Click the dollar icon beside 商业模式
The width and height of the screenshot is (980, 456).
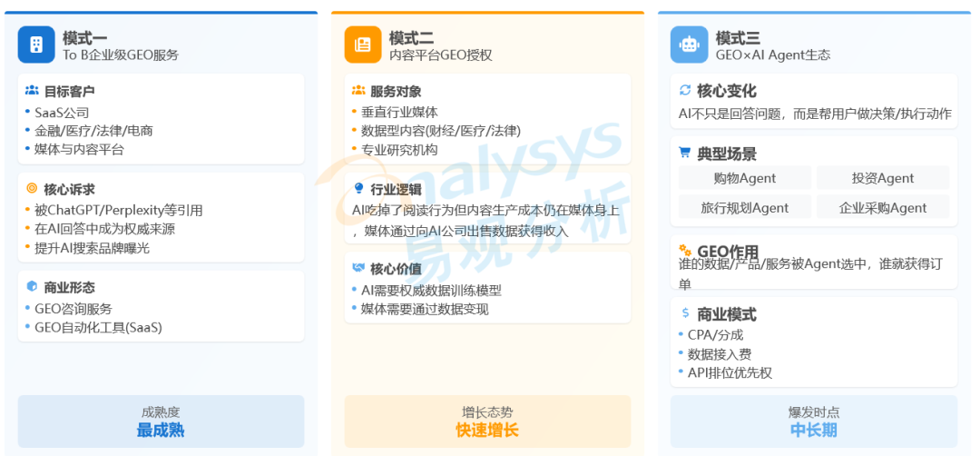pyautogui.click(x=685, y=312)
